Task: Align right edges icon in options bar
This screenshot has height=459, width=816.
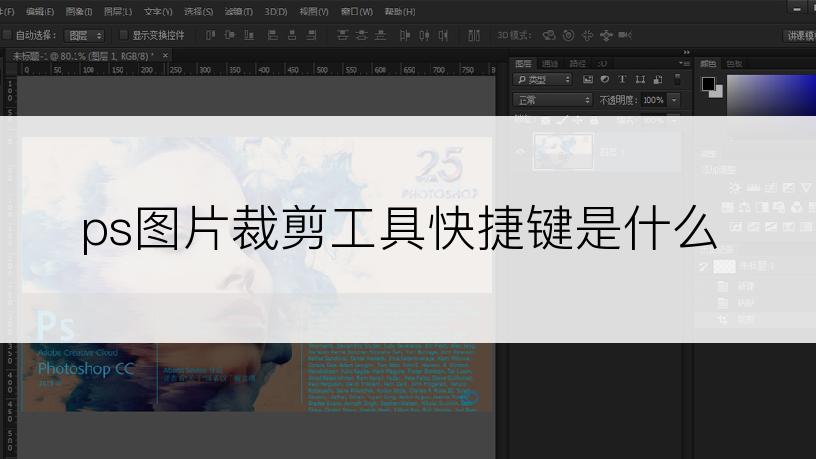Action: click(x=311, y=35)
